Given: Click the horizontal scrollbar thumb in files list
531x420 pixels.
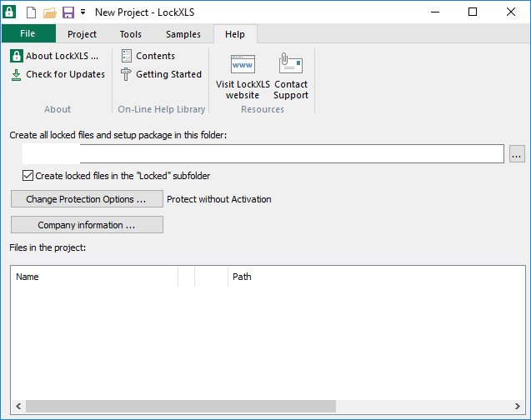Looking at the screenshot, I should (x=181, y=406).
